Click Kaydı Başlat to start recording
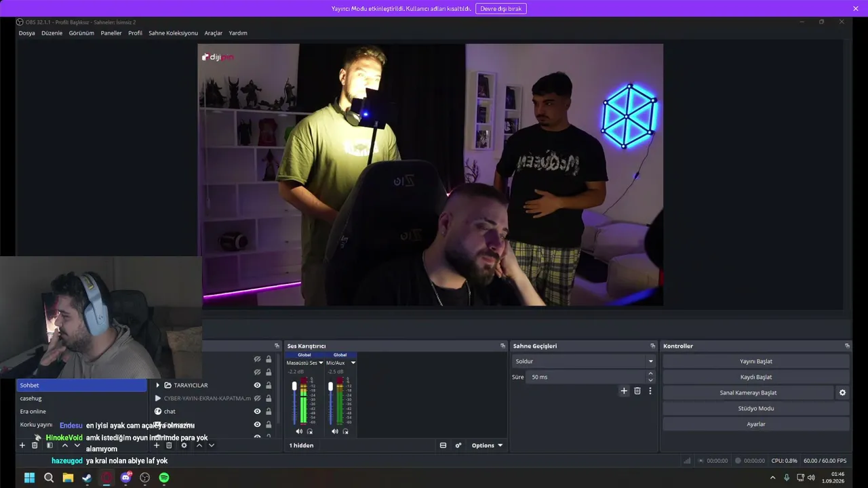The height and width of the screenshot is (488, 868). (x=756, y=377)
